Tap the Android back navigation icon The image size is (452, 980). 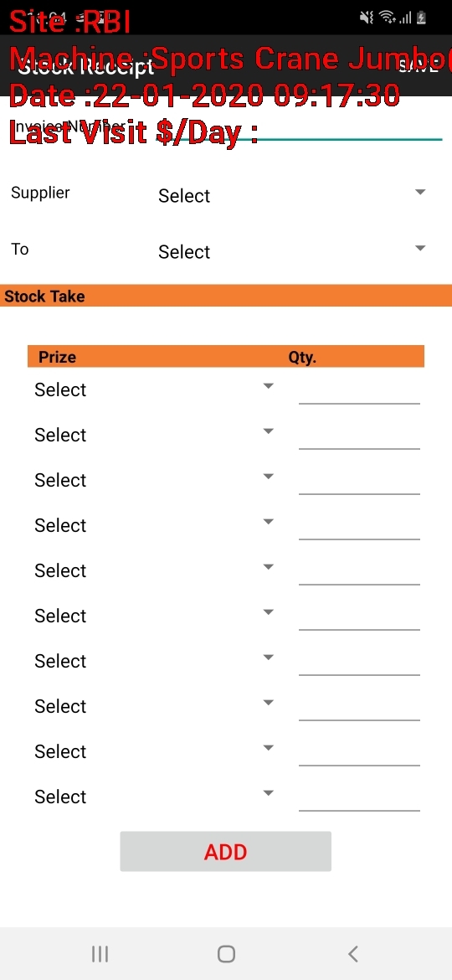352,954
